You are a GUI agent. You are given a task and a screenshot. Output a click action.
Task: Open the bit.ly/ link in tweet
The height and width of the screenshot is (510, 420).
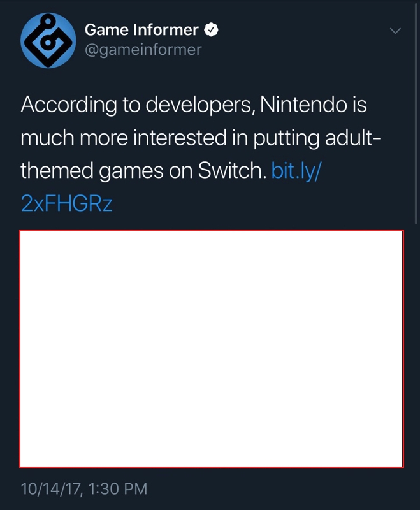pos(296,170)
